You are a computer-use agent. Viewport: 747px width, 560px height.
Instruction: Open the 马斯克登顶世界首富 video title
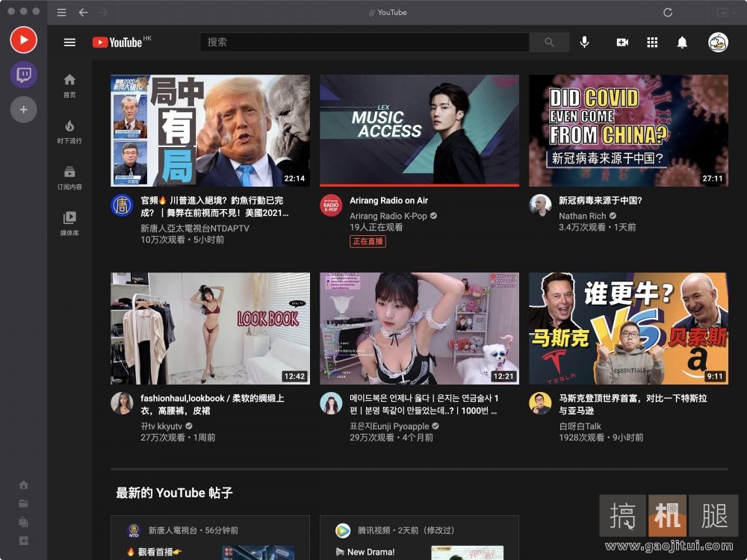click(x=633, y=404)
